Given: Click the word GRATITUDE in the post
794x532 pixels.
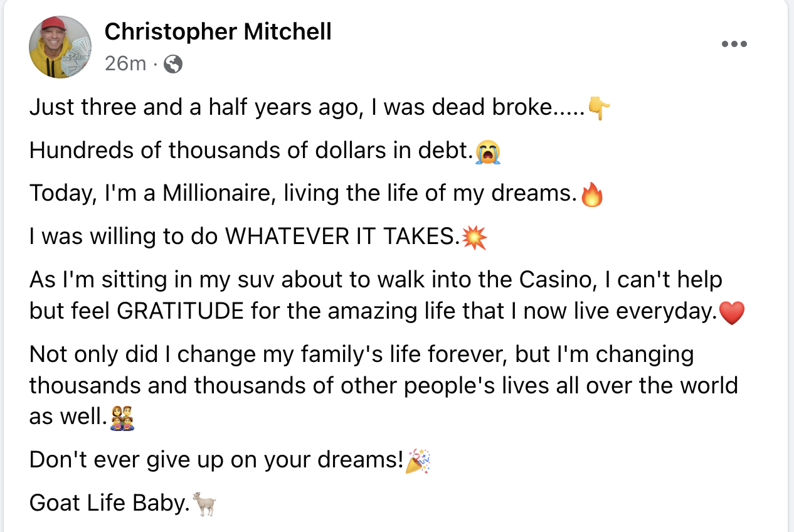Looking at the screenshot, I should pos(181,312).
